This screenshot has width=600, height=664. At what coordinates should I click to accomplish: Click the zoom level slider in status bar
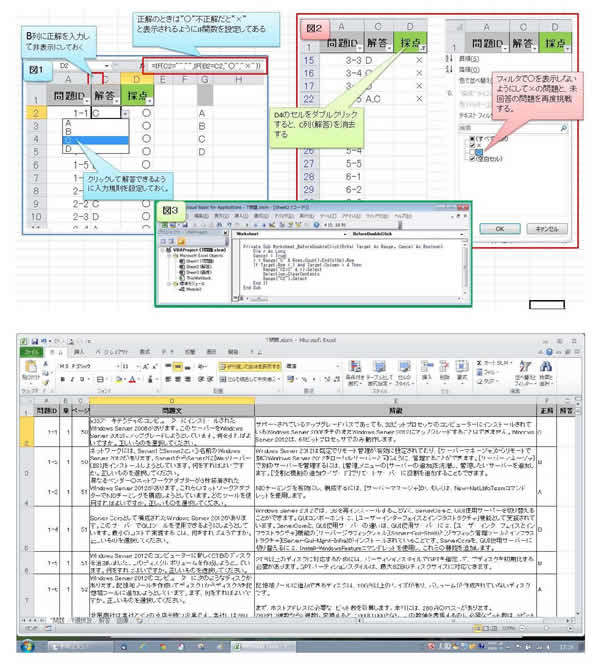(547, 628)
